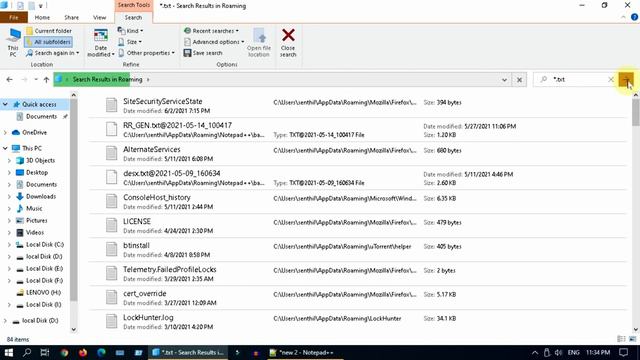Screen dimensions: 640x360
Task: Select LockHunter.log file result
Action: pos(357,322)
